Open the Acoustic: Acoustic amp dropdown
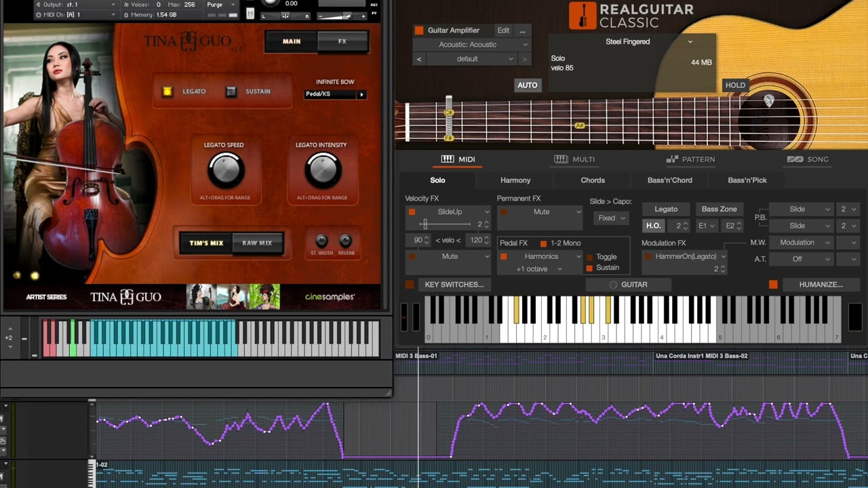 coord(471,45)
